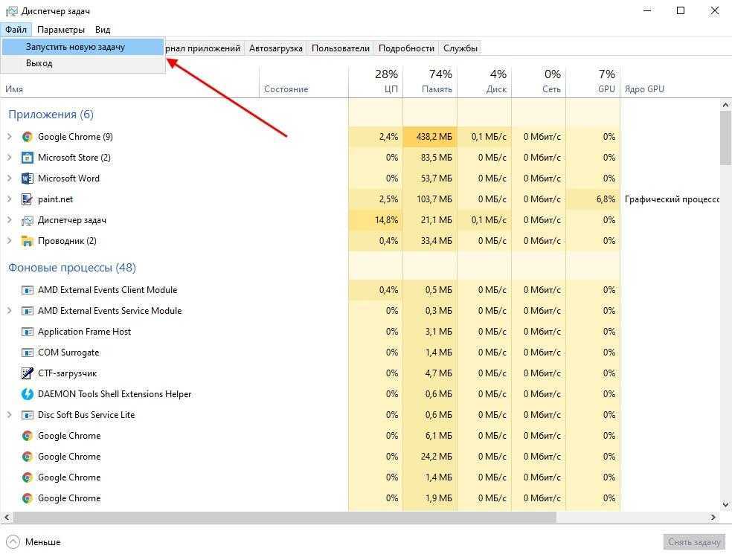Screen dimensions: 732x560
Task: Choose Выход from the File menu
Action: coord(83,63)
